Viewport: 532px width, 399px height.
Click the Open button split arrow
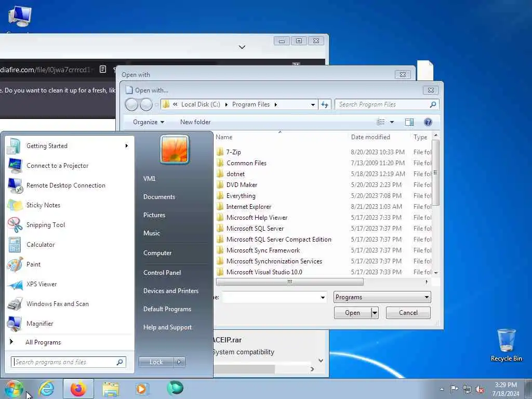pos(375,313)
